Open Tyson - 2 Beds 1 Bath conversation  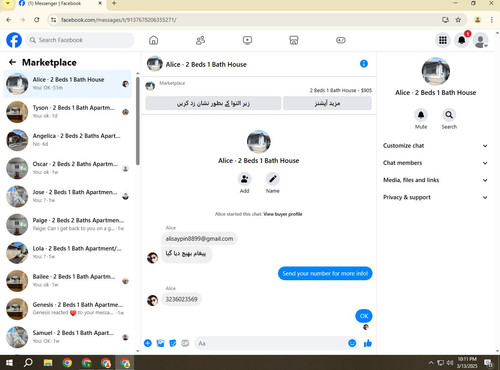[67, 112]
